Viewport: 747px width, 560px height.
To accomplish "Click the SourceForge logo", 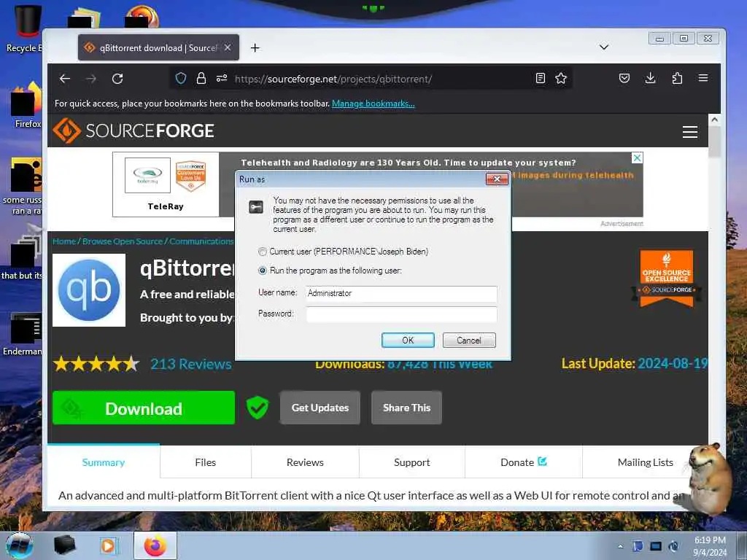I will tap(133, 131).
